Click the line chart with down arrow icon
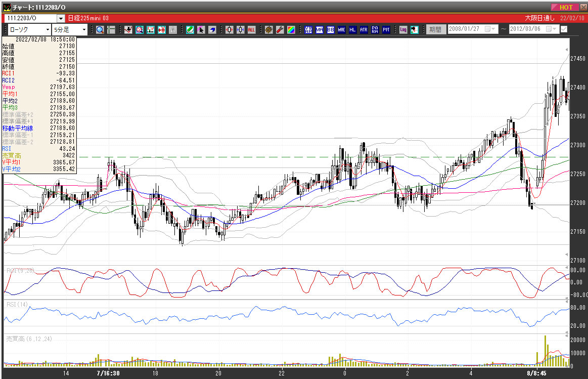588x379 pixels. (x=128, y=30)
